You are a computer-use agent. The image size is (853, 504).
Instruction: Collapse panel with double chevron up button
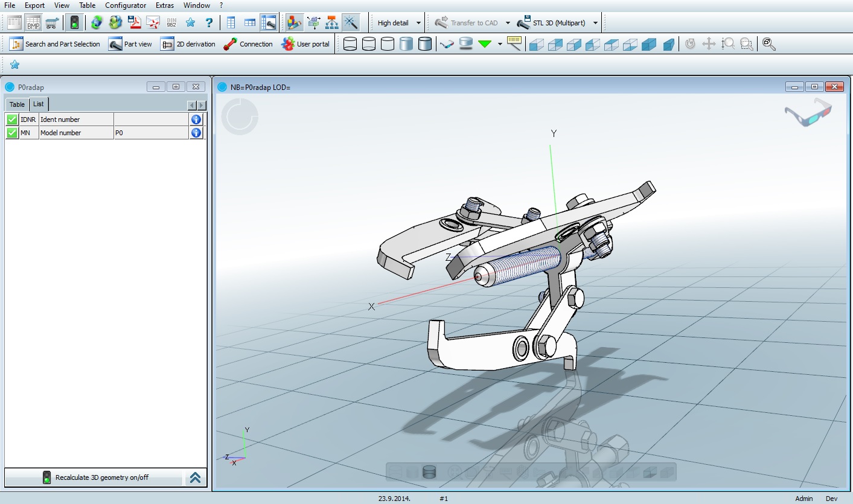pos(195,477)
